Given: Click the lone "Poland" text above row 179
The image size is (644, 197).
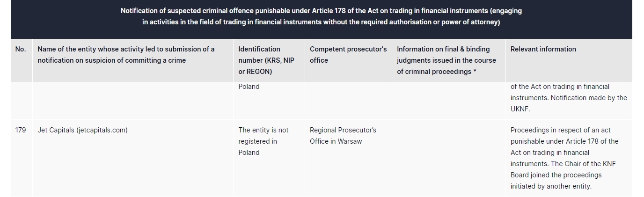Looking at the screenshot, I should click(249, 87).
